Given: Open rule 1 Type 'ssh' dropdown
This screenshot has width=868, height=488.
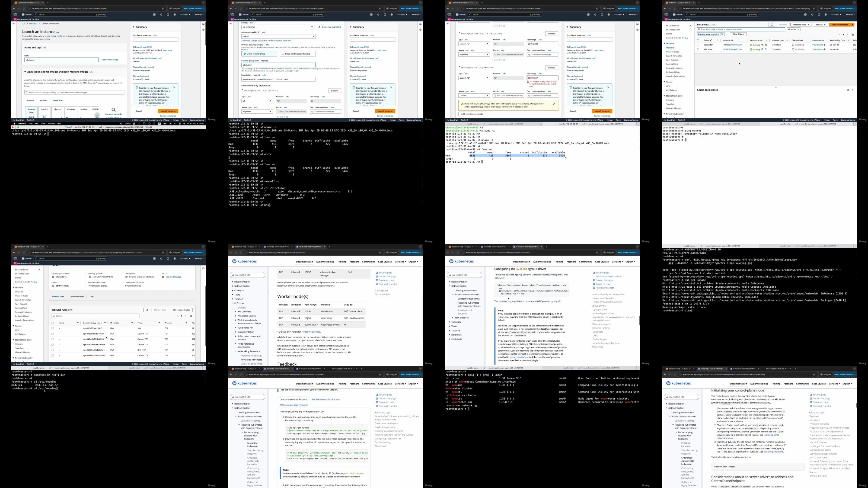Looking at the screenshot, I should point(257,101).
